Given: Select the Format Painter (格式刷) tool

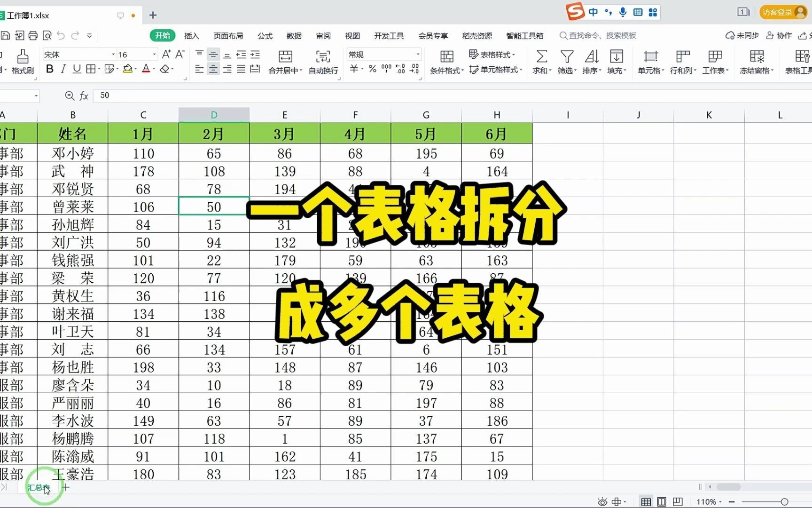Looking at the screenshot, I should click(23, 62).
